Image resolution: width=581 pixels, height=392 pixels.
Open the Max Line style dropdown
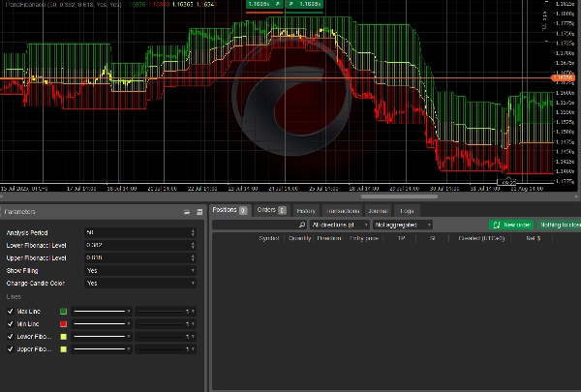pos(102,312)
